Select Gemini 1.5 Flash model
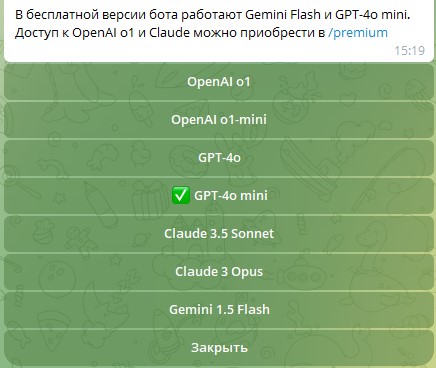The image size is (436, 368). pos(219,309)
